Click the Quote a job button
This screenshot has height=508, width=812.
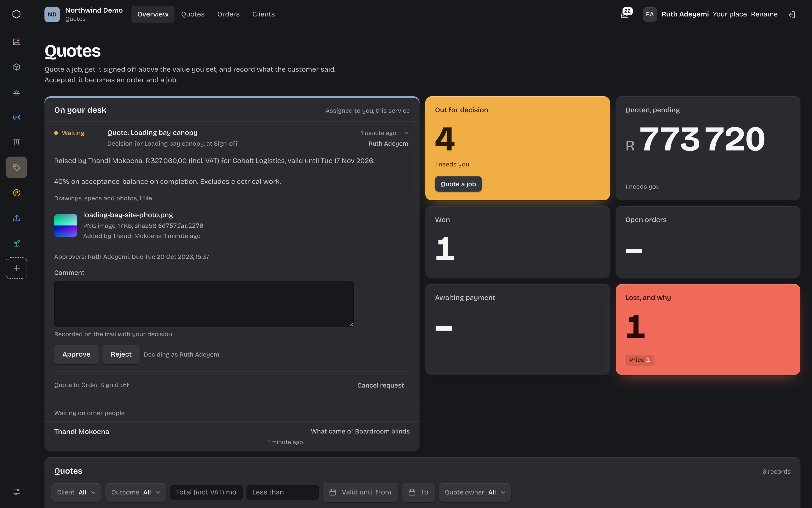[x=458, y=184]
